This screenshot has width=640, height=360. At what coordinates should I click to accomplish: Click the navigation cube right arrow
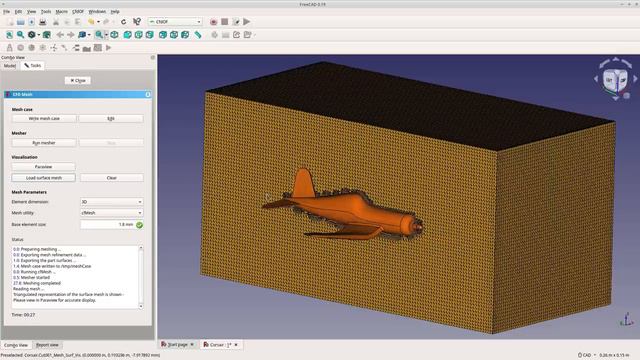(635, 78)
